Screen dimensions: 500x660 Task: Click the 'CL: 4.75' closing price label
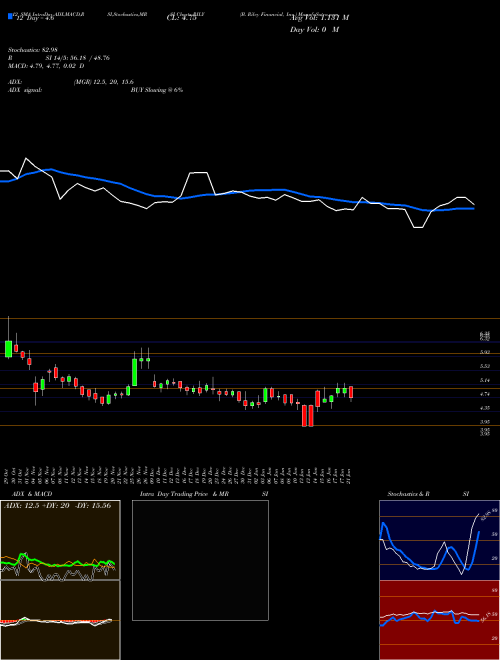[x=182, y=18]
